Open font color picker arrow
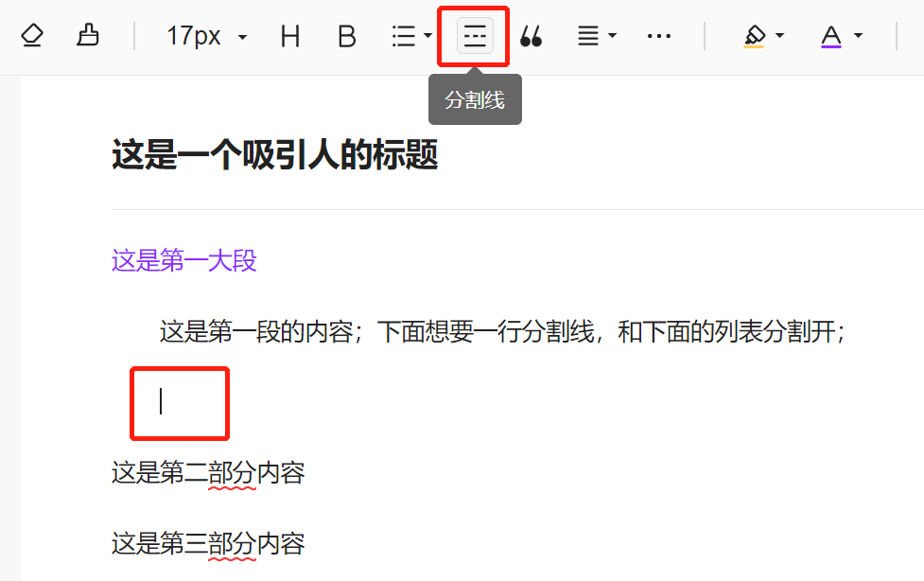 pyautogui.click(x=858, y=35)
